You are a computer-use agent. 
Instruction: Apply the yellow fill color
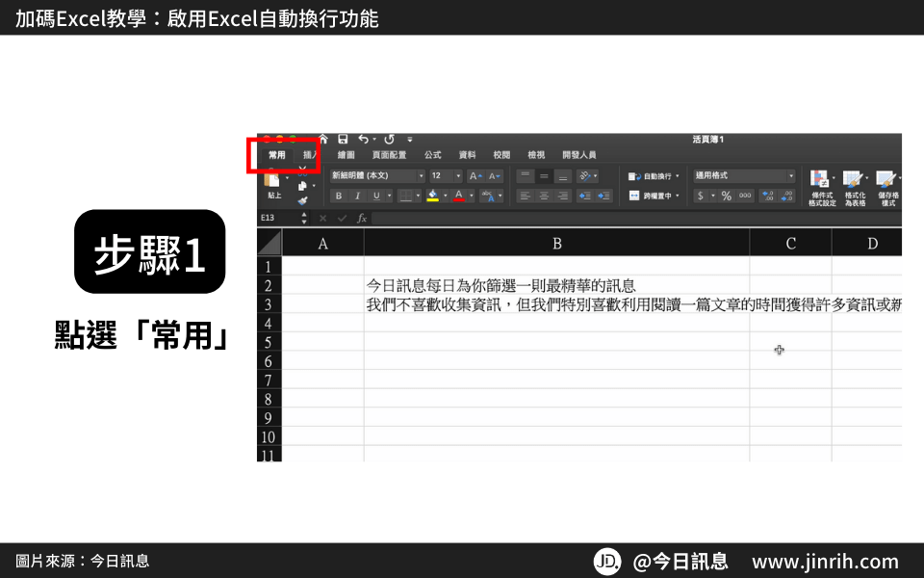(433, 196)
